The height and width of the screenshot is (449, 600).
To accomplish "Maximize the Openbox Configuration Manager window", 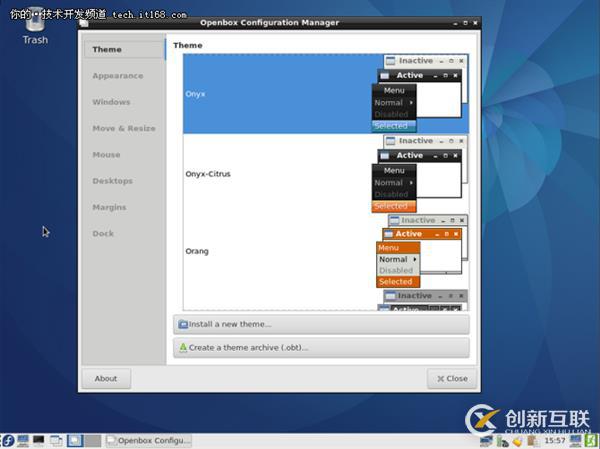I will point(465,23).
